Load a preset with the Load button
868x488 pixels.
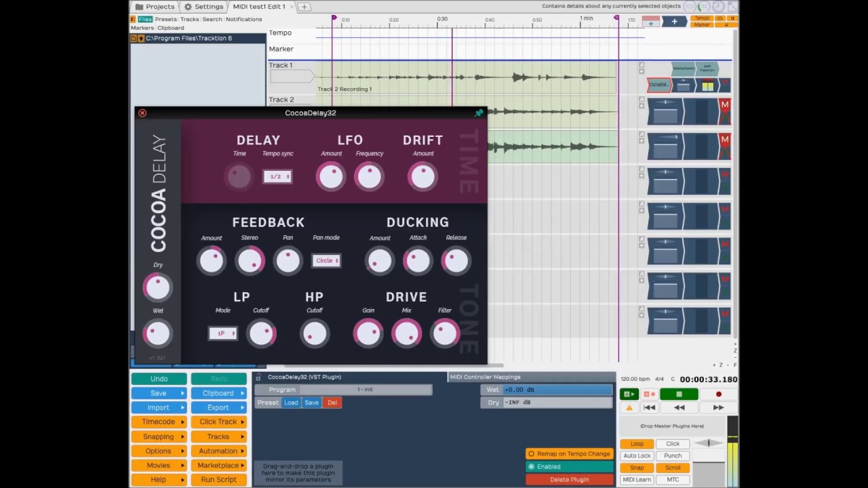point(291,403)
